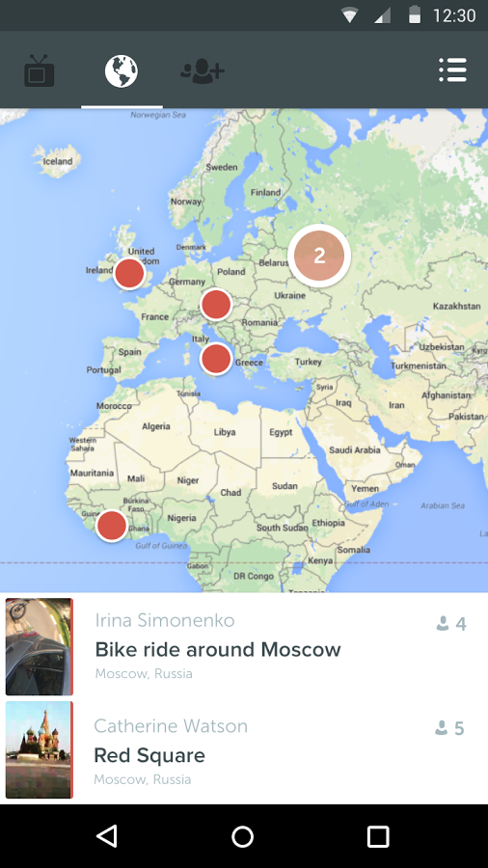
Task: Tap the Android home circle button
Action: coord(242,836)
